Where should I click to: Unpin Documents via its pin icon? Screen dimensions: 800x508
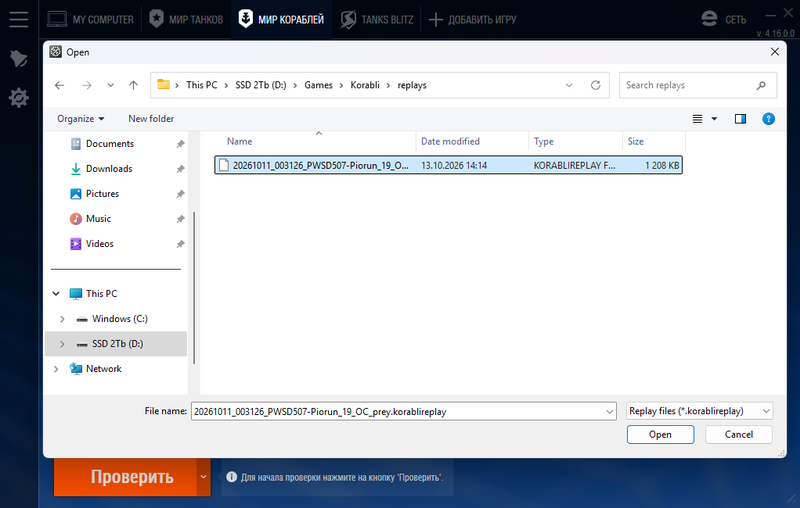[x=180, y=144]
